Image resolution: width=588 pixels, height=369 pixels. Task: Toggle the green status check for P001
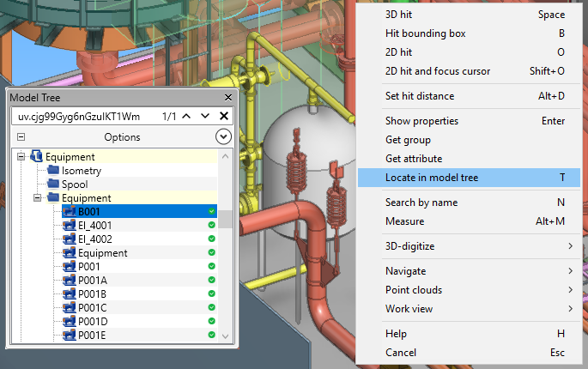[x=211, y=267]
